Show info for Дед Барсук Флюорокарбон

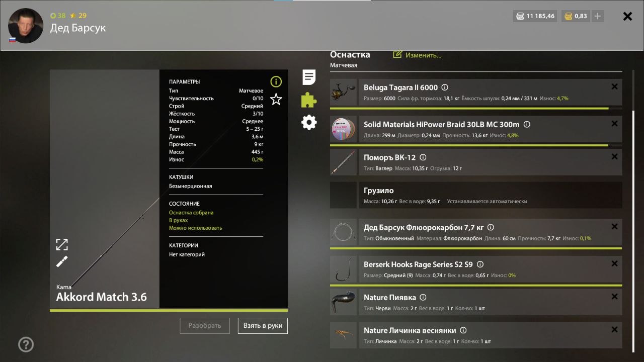[491, 227]
